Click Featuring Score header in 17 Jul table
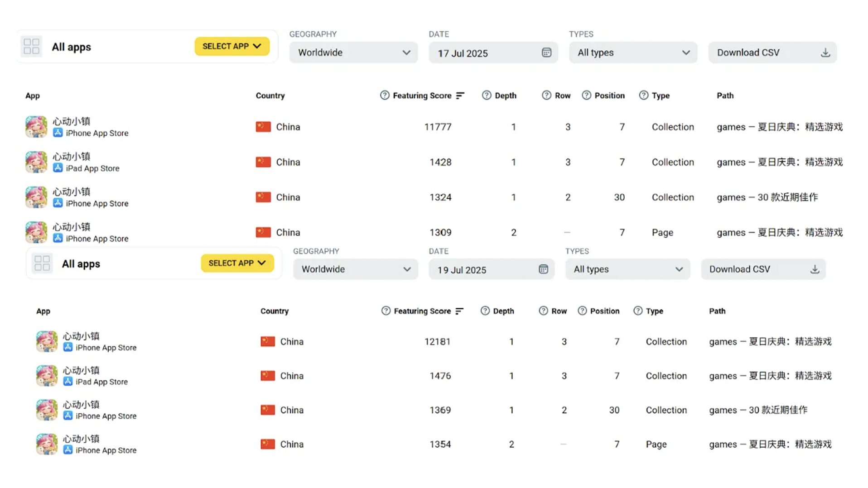Screen dimensions: 868x488 coord(422,96)
